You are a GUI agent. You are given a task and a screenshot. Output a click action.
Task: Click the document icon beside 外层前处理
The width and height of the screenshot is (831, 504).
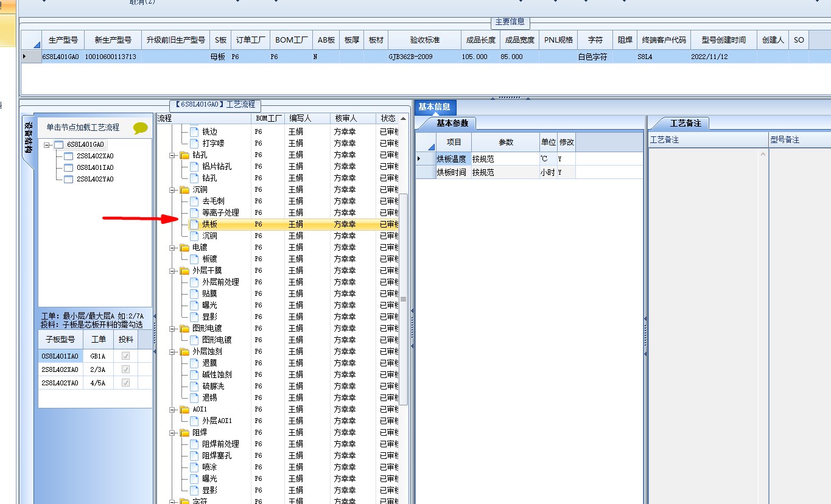(x=194, y=282)
